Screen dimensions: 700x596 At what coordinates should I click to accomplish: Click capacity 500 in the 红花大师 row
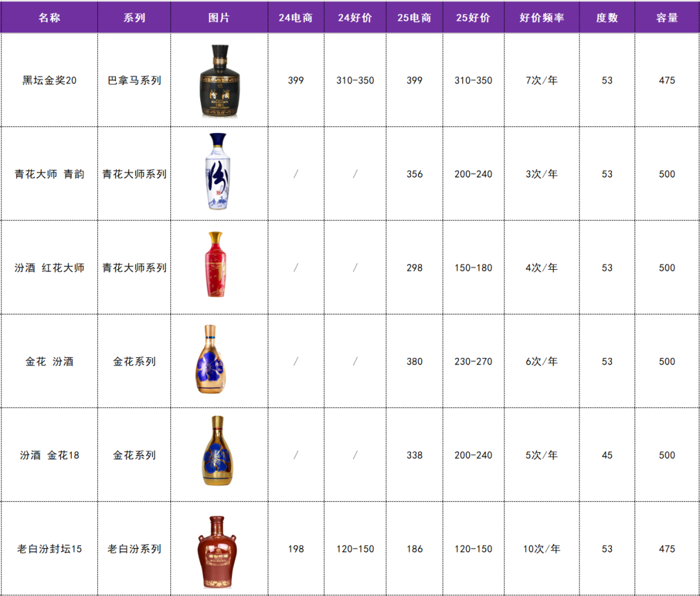(667, 268)
